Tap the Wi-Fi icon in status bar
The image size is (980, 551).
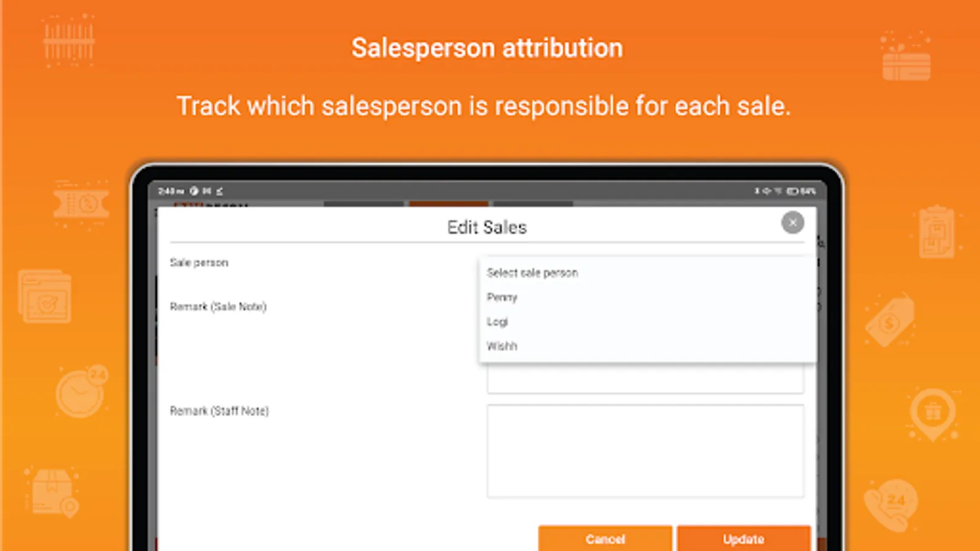tap(778, 191)
